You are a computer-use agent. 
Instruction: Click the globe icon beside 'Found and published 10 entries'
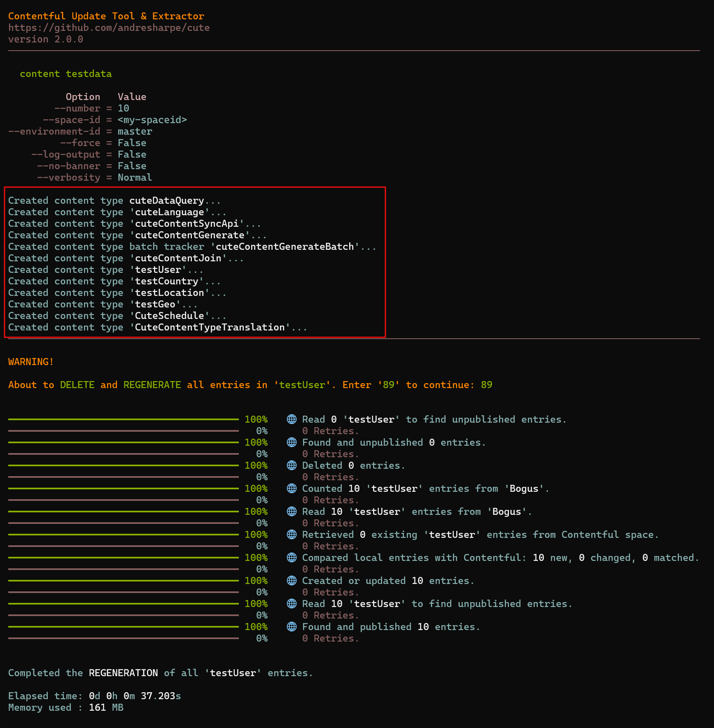point(292,627)
